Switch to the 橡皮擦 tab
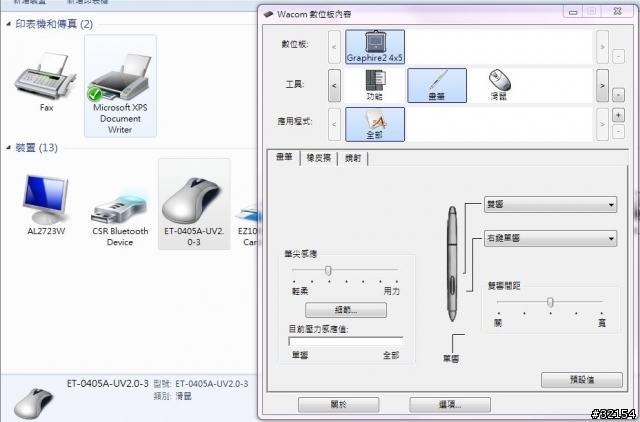 coord(319,158)
